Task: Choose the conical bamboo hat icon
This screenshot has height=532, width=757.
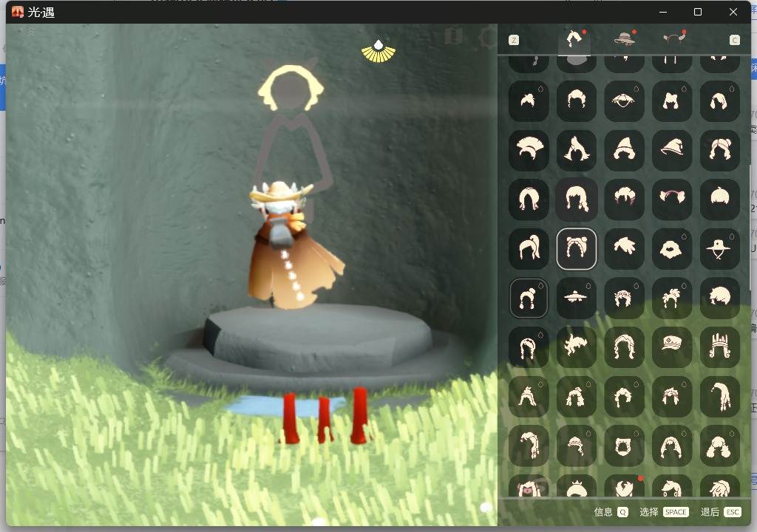Action: [x=624, y=101]
